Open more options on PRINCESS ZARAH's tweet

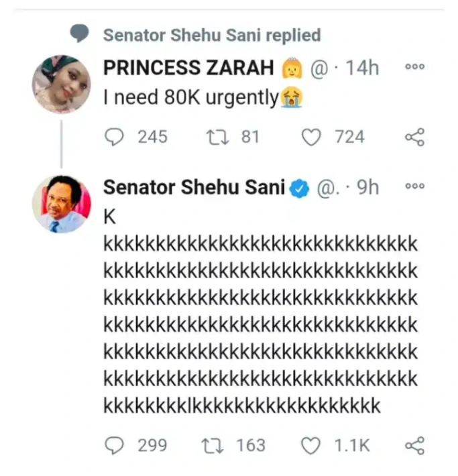click(416, 68)
